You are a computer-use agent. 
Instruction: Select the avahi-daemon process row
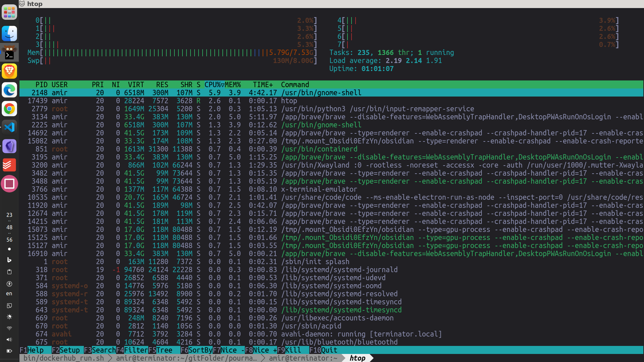pyautogui.click(x=331, y=334)
